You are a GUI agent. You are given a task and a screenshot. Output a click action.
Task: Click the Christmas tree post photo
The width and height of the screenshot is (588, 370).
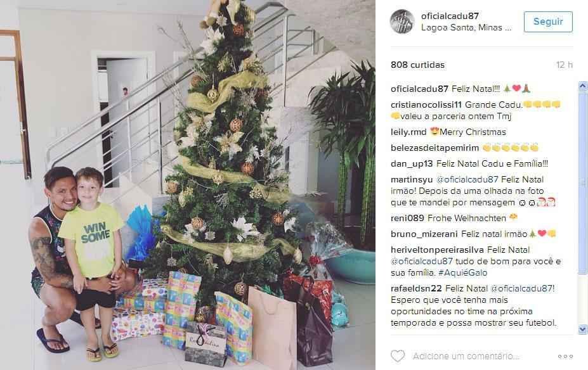coord(188,185)
